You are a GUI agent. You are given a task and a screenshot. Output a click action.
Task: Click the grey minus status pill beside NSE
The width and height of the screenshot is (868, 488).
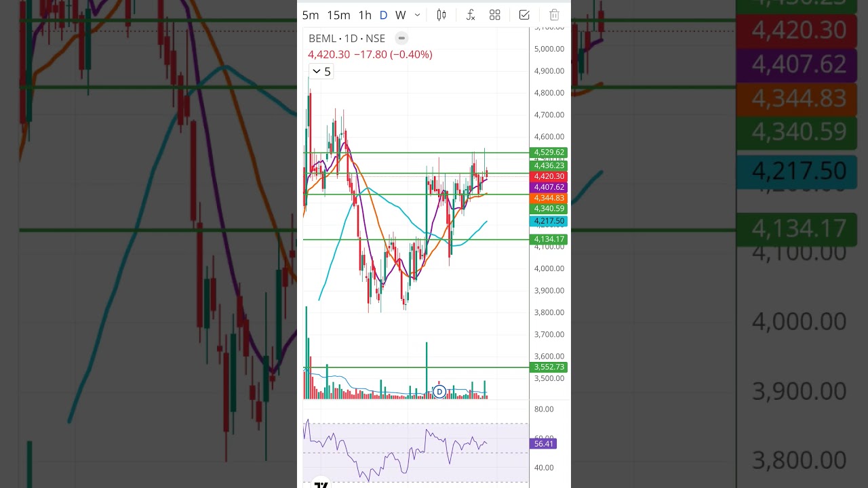(x=401, y=39)
